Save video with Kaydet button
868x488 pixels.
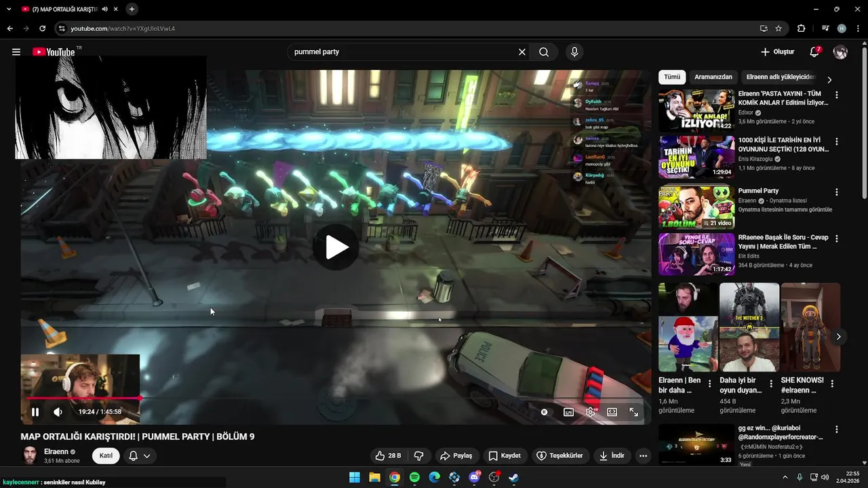[x=505, y=455]
